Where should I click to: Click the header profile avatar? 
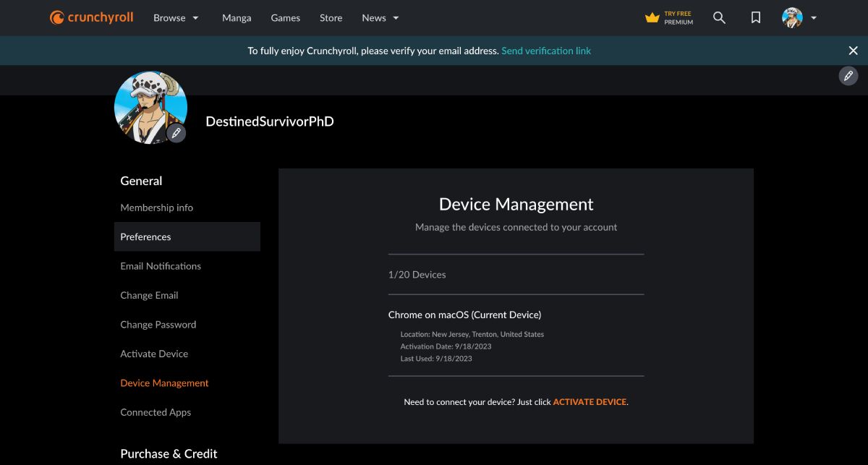tap(792, 17)
